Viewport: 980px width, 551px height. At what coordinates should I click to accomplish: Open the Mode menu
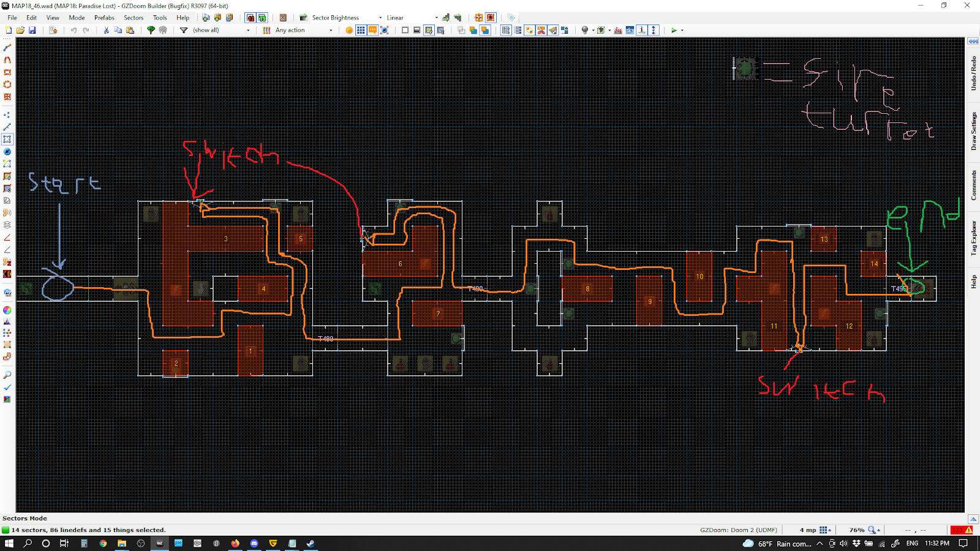click(x=77, y=18)
